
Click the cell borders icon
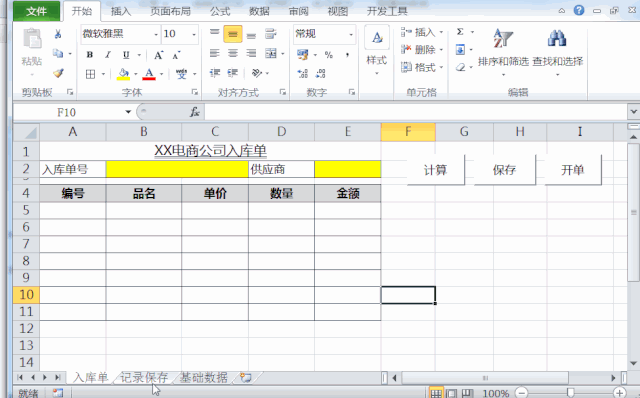tap(91, 73)
